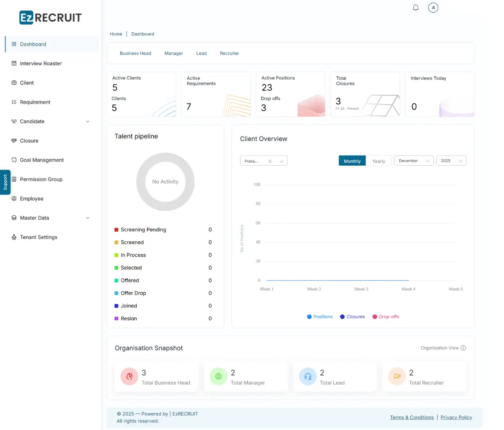The height and width of the screenshot is (430, 504).
Task: Click the Total Lead headset icon
Action: pyautogui.click(x=307, y=377)
